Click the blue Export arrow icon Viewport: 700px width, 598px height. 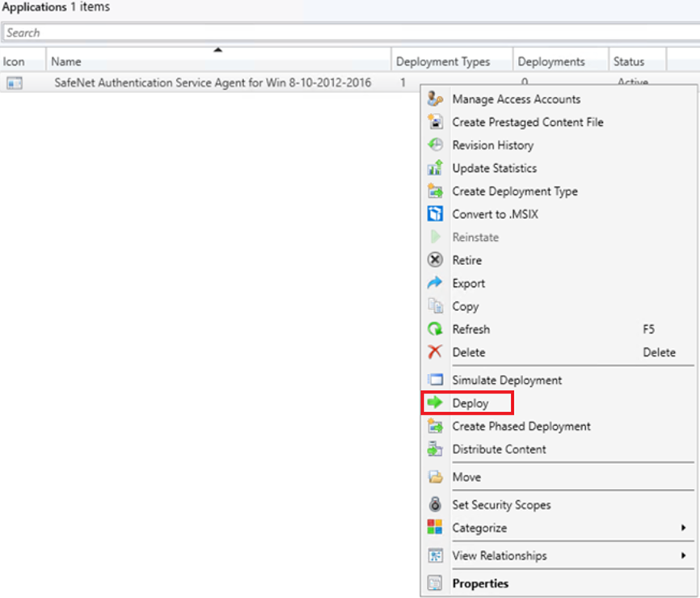(x=435, y=283)
